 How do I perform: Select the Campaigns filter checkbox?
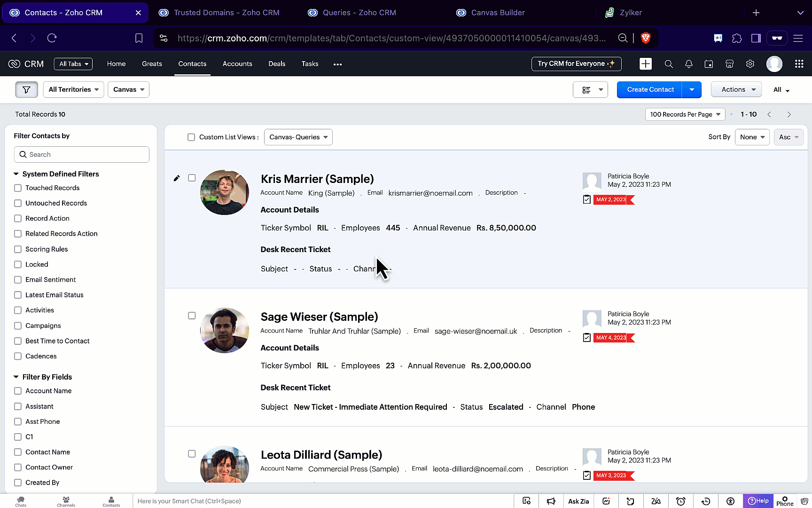[x=18, y=325]
